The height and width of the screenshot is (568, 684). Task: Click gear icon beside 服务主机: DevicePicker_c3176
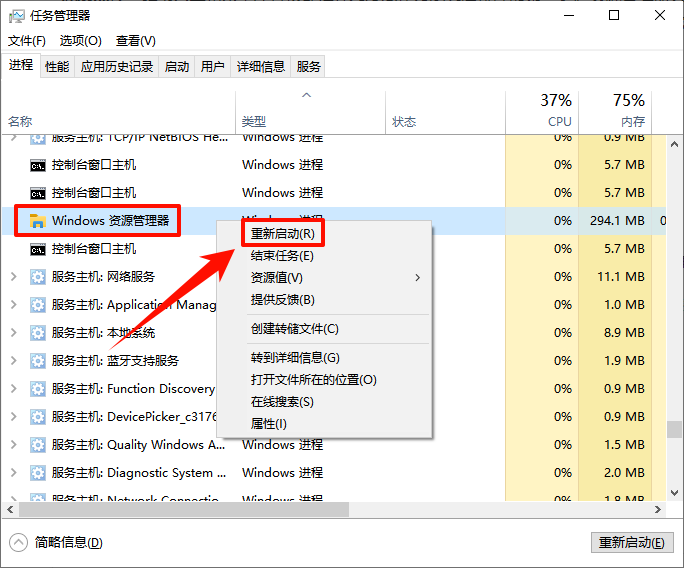tap(38, 417)
